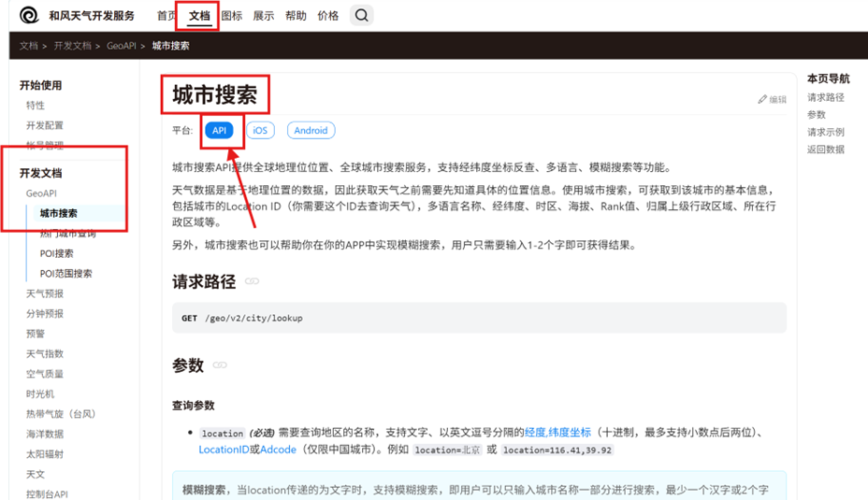Copy anchor link beside 参数 heading

(x=220, y=365)
